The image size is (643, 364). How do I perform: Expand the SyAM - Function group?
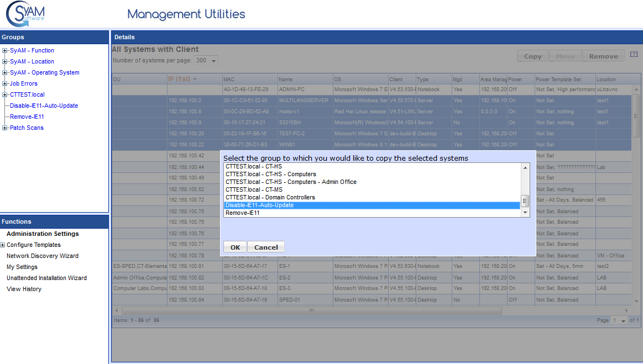tap(5, 50)
